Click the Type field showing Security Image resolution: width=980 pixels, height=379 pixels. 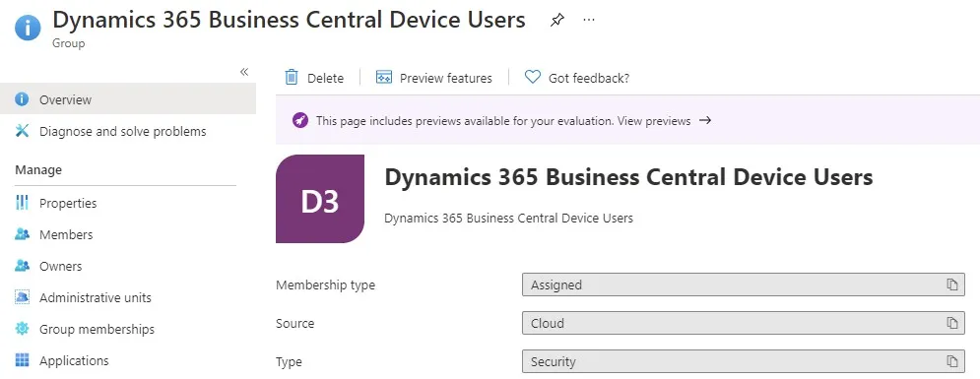tap(743, 361)
